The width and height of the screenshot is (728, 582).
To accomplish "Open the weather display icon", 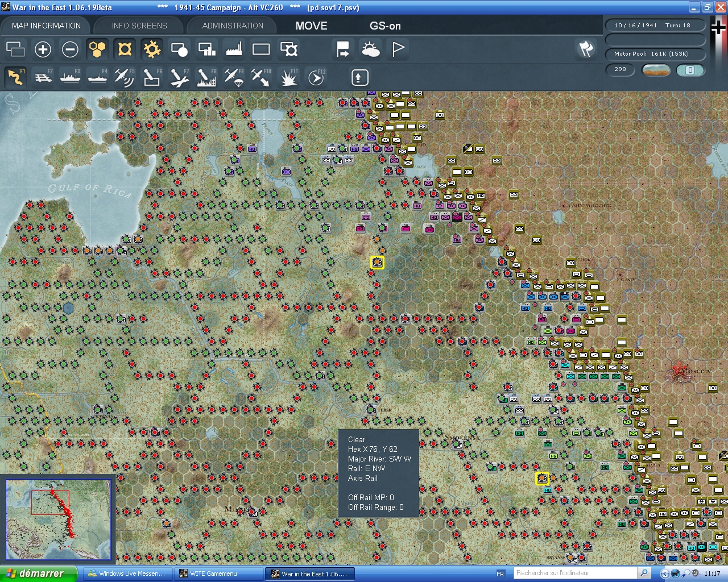I will [370, 49].
